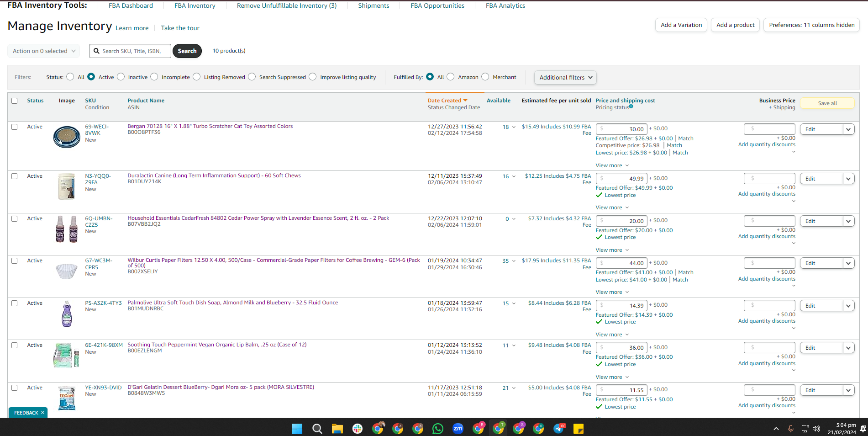Open the Action on 0 selected dropdown
This screenshot has width=868, height=436.
[44, 51]
